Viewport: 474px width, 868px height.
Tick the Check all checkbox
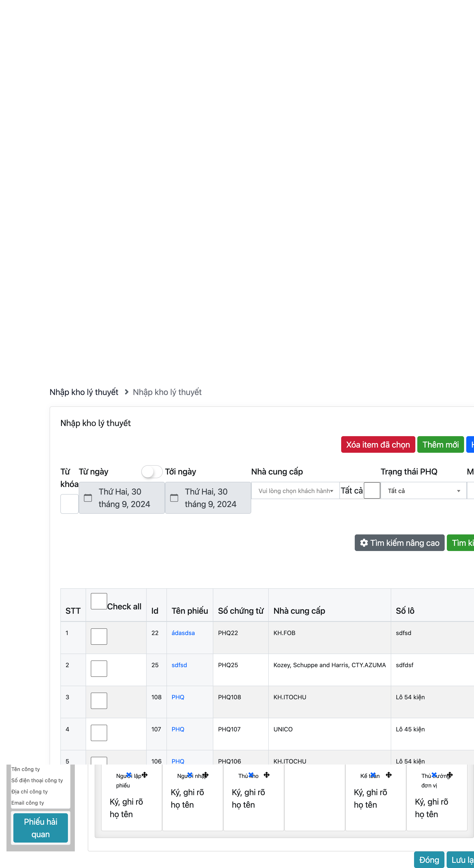click(x=99, y=601)
